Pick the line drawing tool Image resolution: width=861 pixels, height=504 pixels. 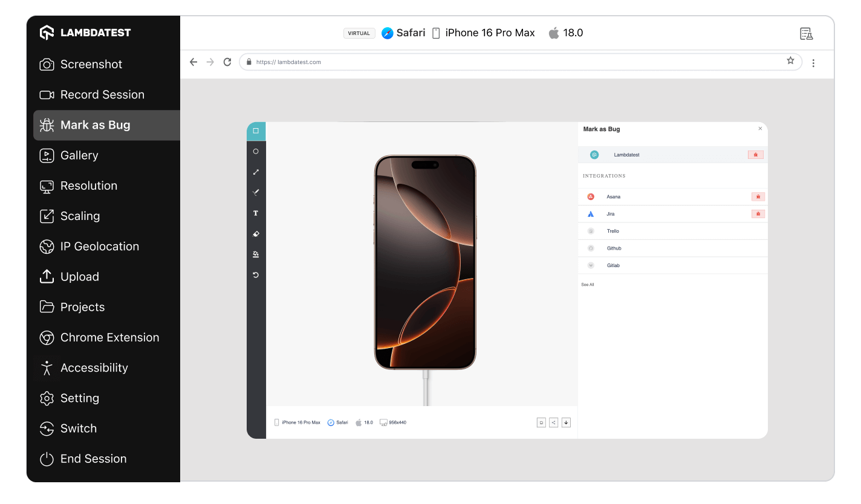click(256, 172)
